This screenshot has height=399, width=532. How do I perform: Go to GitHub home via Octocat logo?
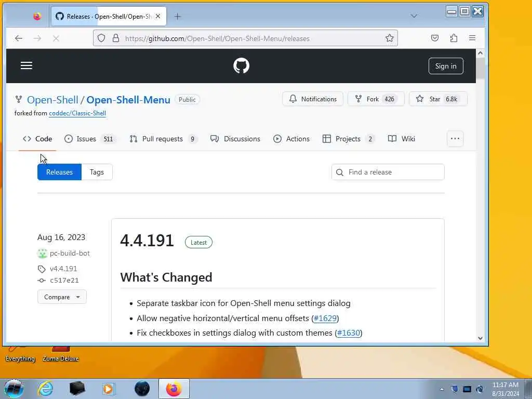point(241,65)
